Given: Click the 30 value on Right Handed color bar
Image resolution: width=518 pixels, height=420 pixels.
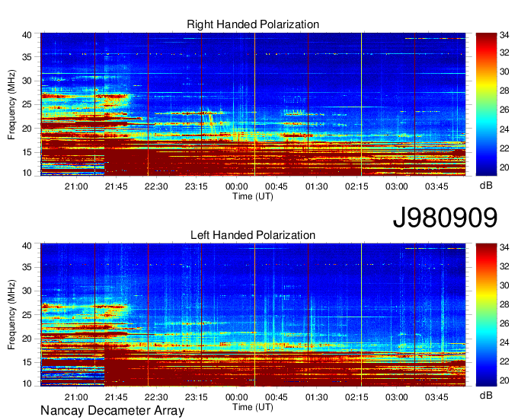Looking at the screenshot, I should coord(504,72).
